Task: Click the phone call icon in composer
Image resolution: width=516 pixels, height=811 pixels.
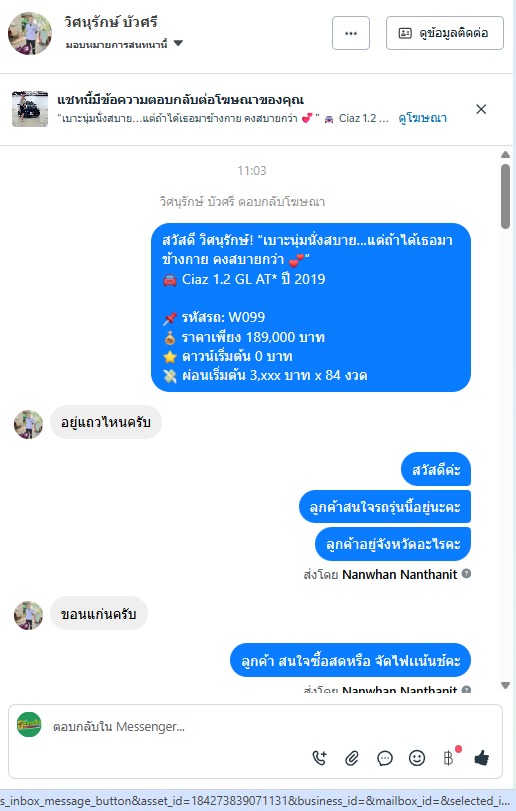Action: pyautogui.click(x=320, y=758)
